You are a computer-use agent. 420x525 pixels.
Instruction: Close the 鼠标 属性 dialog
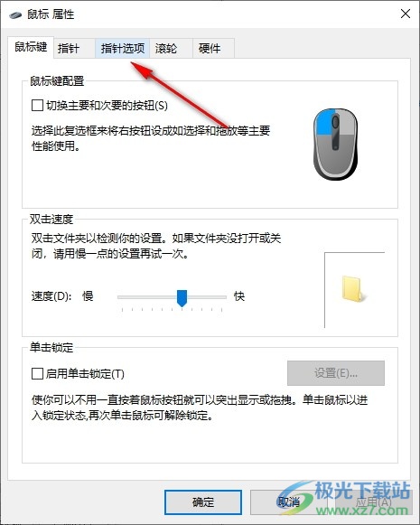pyautogui.click(x=406, y=14)
